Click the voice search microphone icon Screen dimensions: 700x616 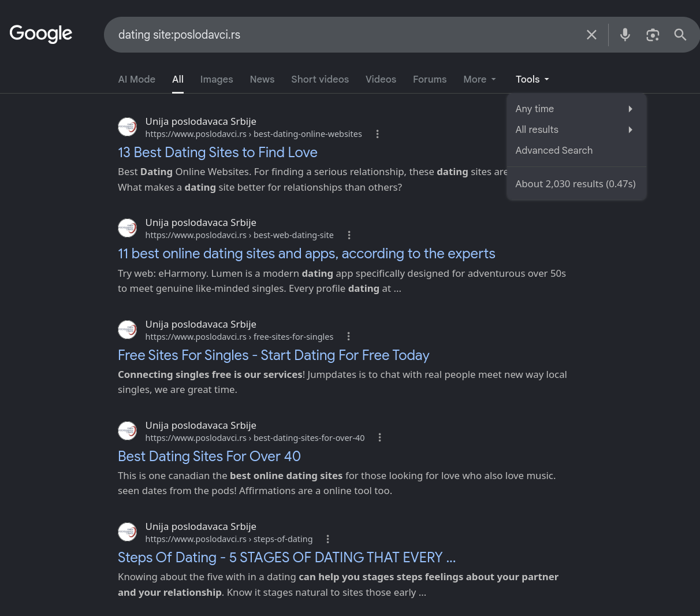(625, 35)
